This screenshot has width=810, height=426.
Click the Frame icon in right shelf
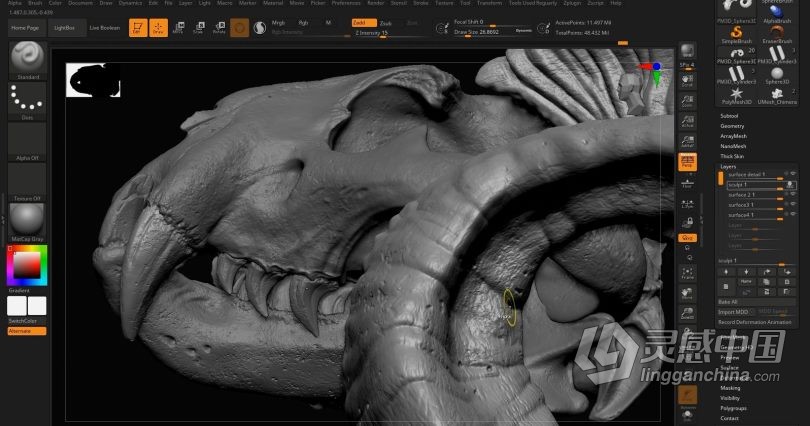(687, 273)
